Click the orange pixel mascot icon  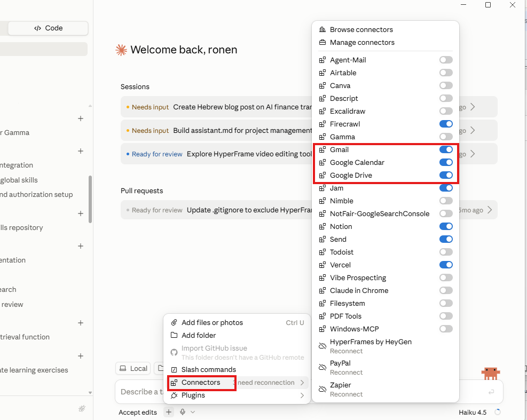(491, 373)
